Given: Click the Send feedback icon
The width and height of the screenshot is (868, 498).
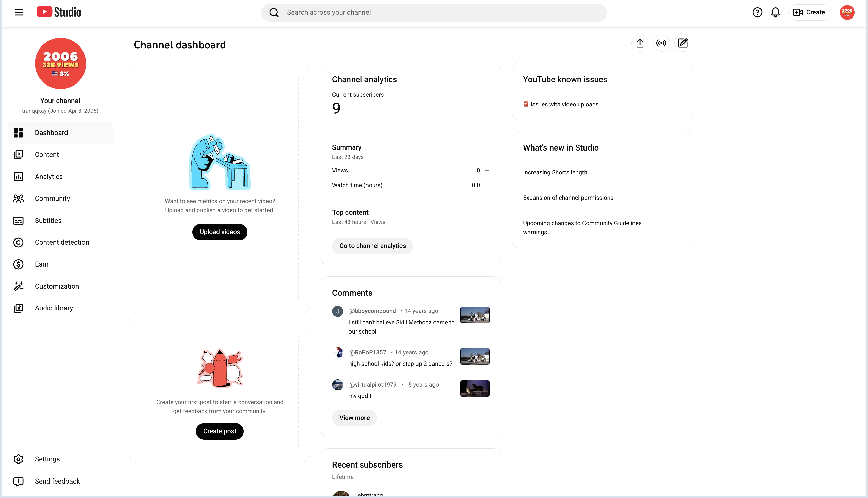Looking at the screenshot, I should click(x=19, y=481).
